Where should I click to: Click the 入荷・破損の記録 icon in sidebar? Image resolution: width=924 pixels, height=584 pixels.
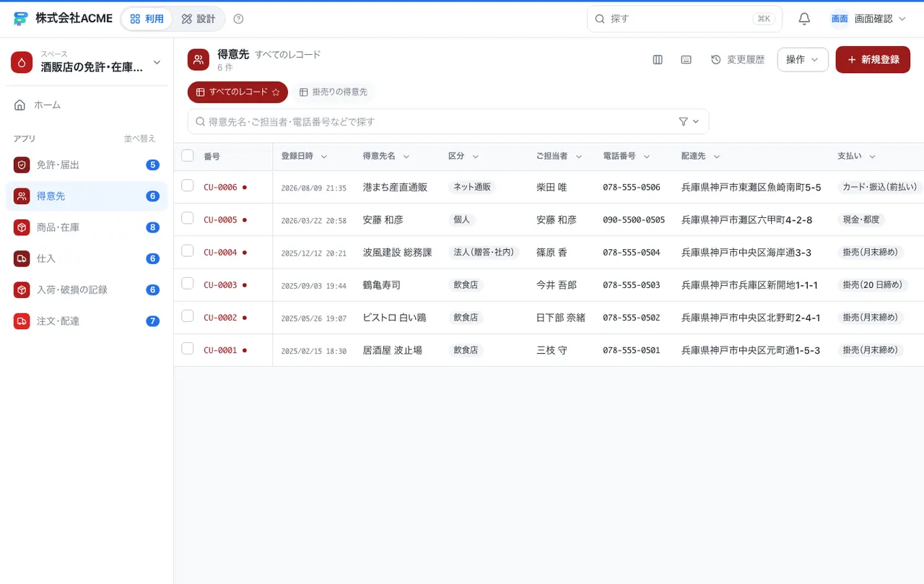pos(22,289)
